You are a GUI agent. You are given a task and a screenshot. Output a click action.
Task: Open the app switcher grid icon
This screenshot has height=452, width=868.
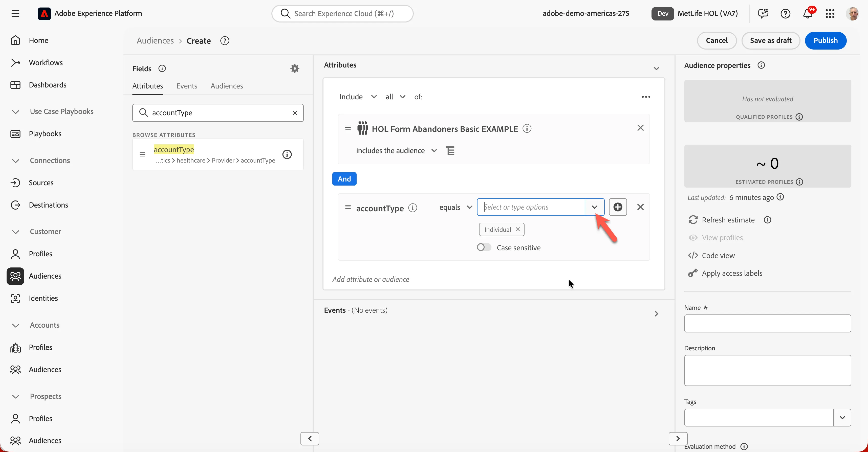tap(830, 13)
